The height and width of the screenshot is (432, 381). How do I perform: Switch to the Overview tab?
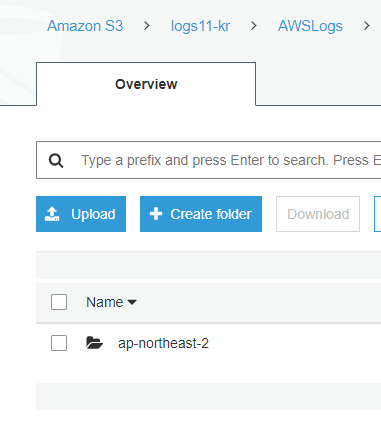pyautogui.click(x=146, y=84)
